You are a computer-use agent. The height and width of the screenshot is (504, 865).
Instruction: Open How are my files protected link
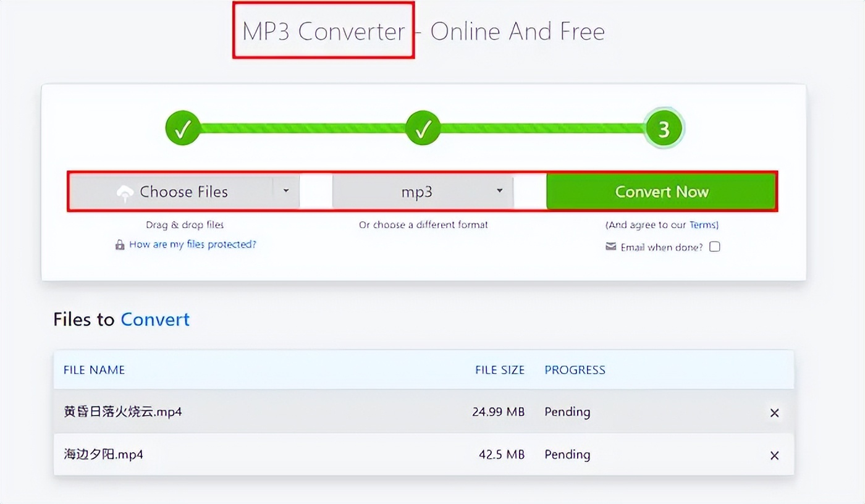pos(192,245)
